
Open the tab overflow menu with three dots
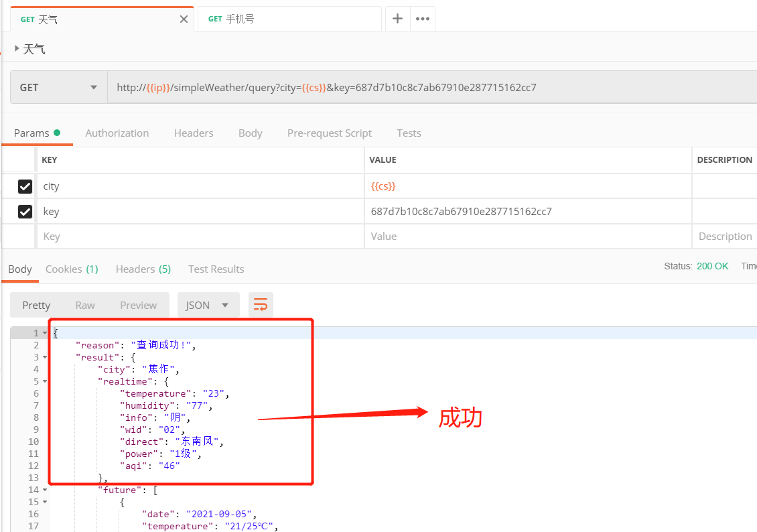422,18
